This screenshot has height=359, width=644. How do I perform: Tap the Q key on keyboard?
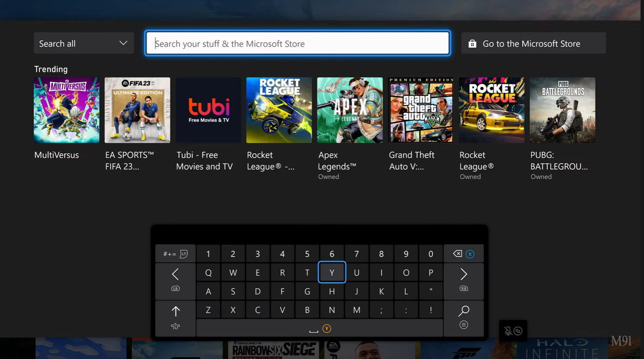(208, 272)
